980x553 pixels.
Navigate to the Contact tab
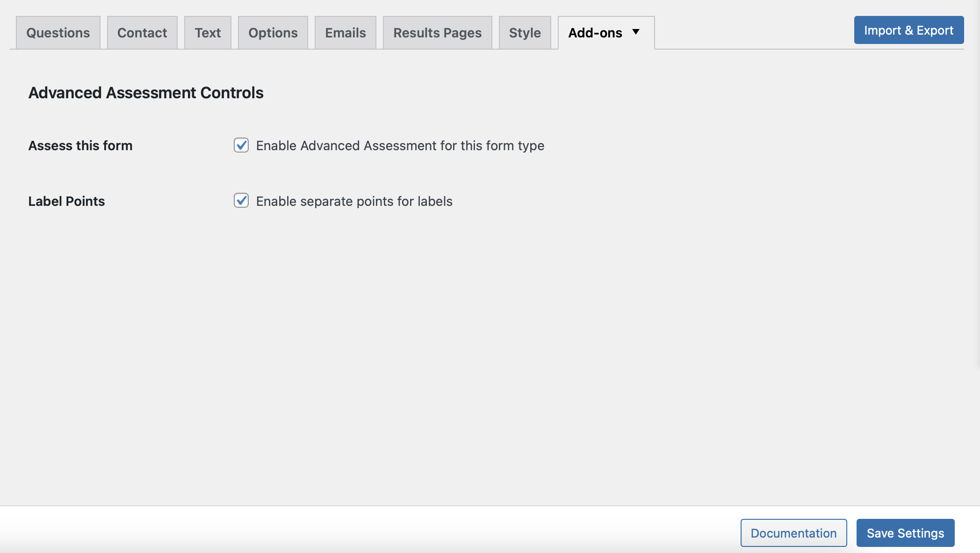[x=142, y=32]
